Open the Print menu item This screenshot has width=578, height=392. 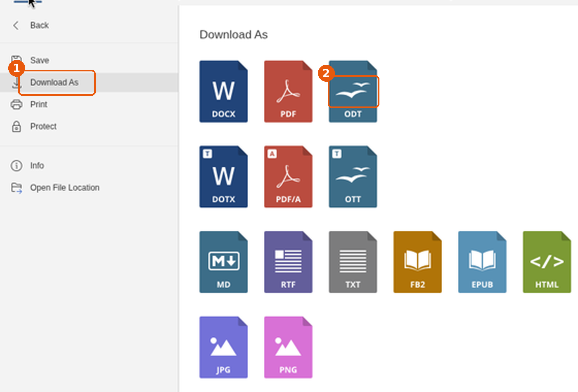89,104
